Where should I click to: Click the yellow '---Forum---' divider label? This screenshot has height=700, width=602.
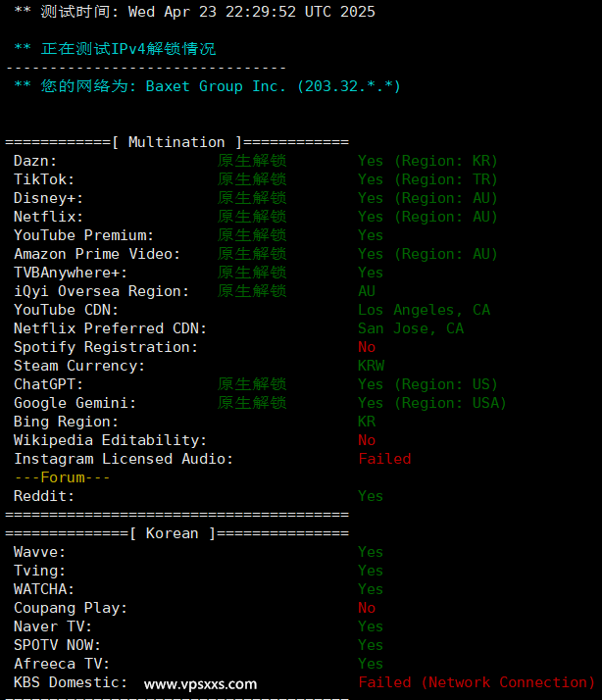pyautogui.click(x=62, y=477)
